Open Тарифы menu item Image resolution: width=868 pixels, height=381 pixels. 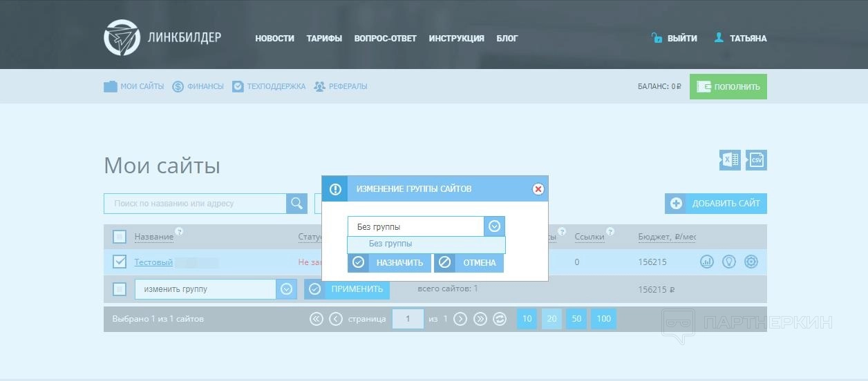coord(324,39)
